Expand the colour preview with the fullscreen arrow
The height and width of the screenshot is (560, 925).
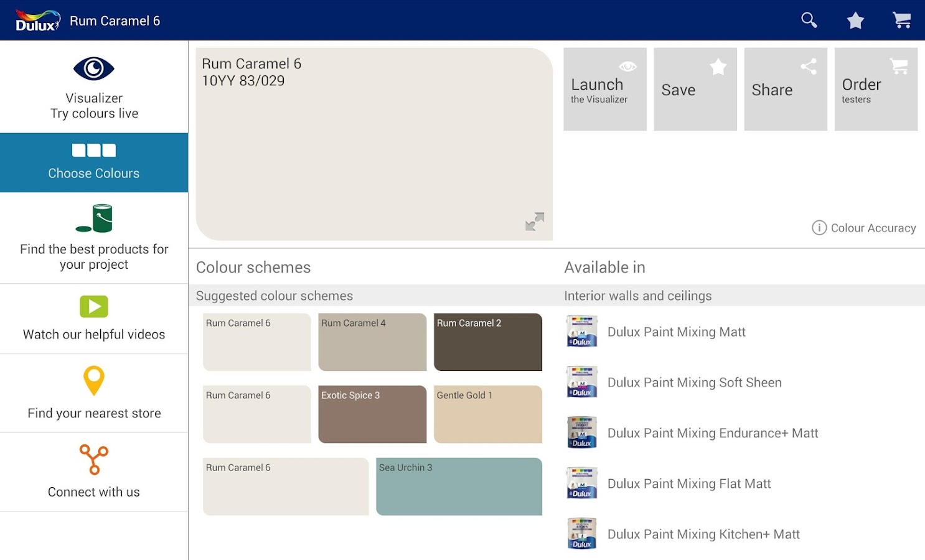(x=534, y=222)
